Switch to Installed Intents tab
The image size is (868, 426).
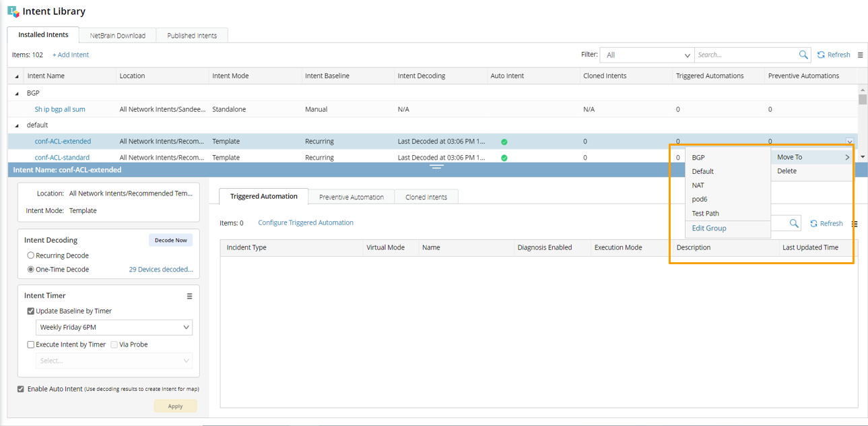[43, 34]
